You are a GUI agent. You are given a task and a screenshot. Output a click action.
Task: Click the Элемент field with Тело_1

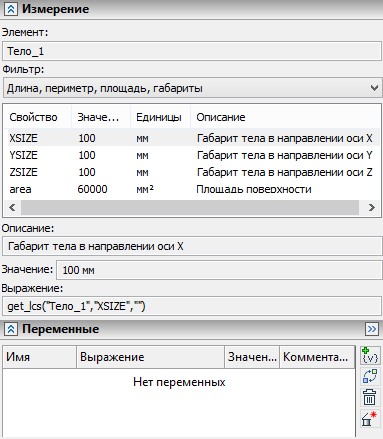click(x=192, y=51)
